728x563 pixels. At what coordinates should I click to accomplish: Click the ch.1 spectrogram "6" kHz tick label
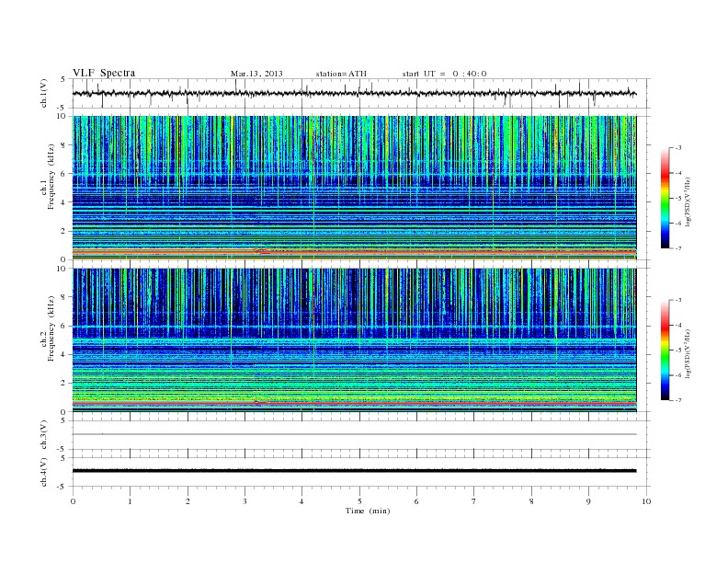[64, 173]
